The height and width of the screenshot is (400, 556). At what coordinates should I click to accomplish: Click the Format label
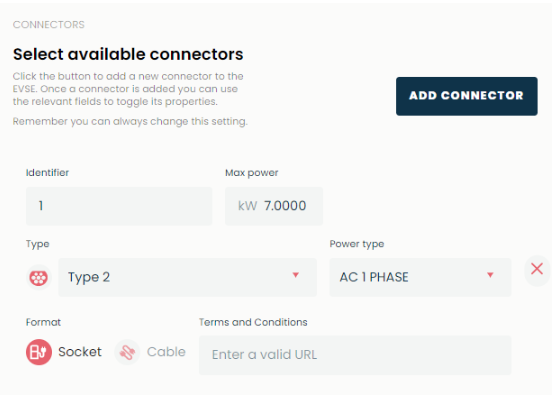43,322
